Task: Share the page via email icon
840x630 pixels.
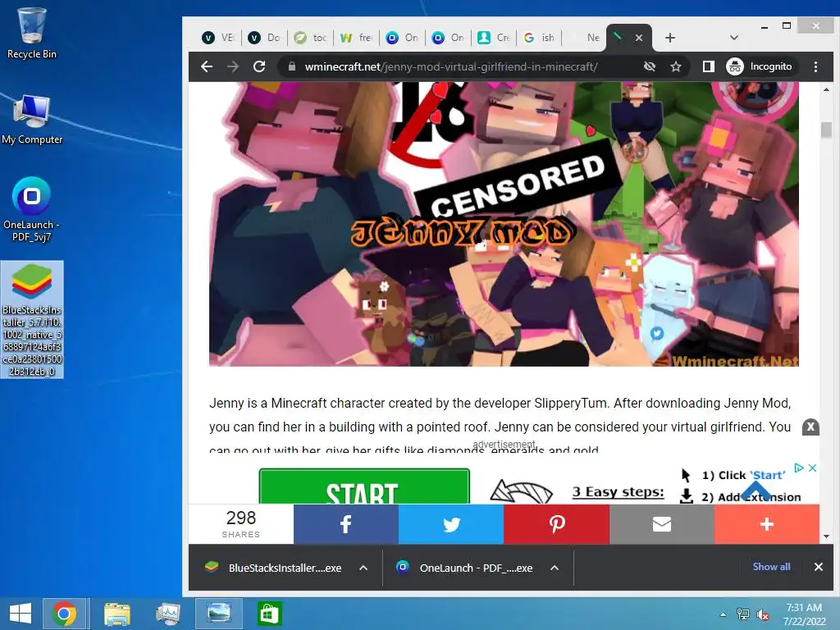Action: (x=662, y=524)
